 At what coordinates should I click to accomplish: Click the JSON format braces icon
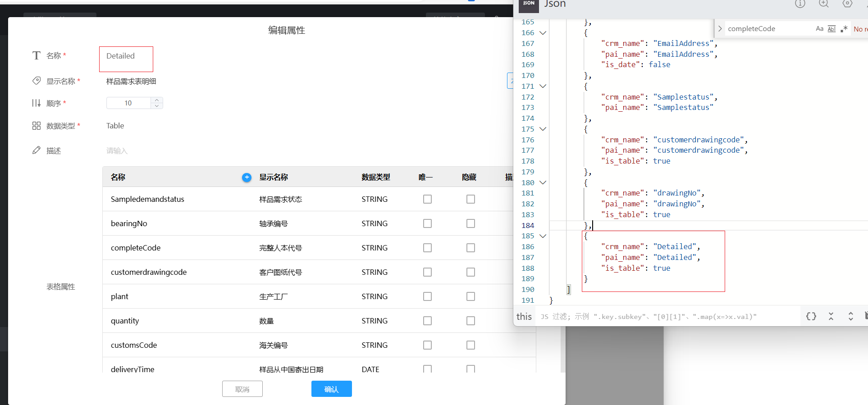coord(811,316)
